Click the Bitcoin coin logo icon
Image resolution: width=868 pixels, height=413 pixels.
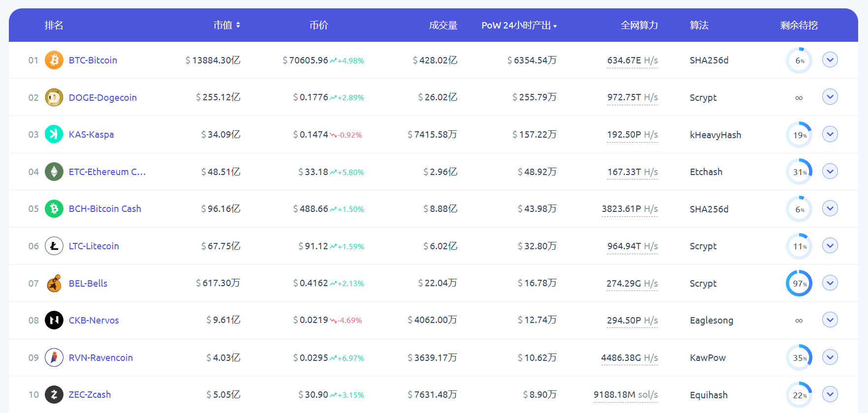[54, 60]
